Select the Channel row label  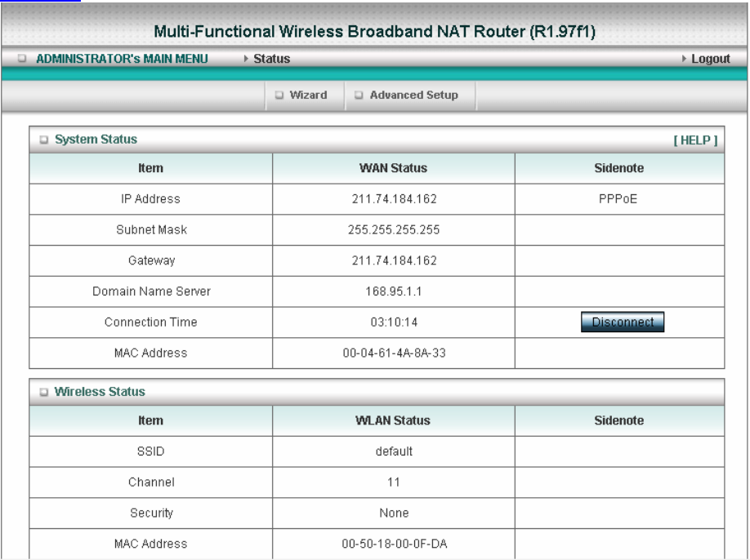151,482
